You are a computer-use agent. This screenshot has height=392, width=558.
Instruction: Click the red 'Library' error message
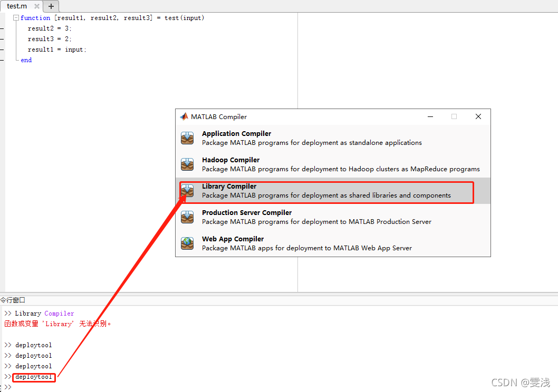coord(57,324)
